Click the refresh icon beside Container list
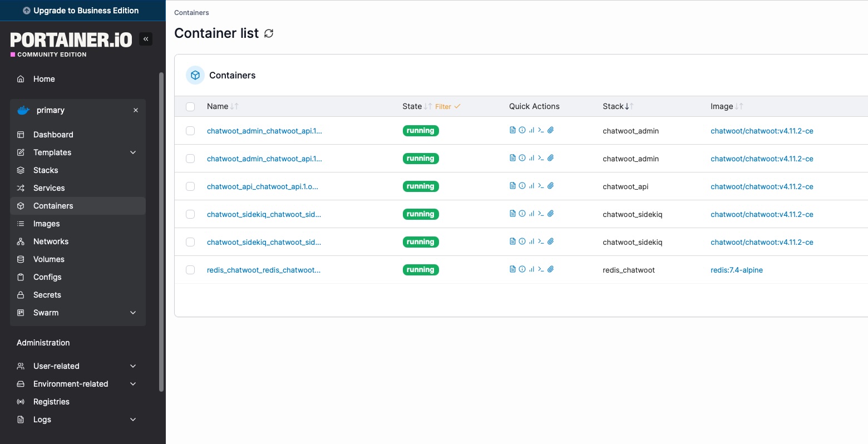The image size is (868, 444). pyautogui.click(x=269, y=33)
